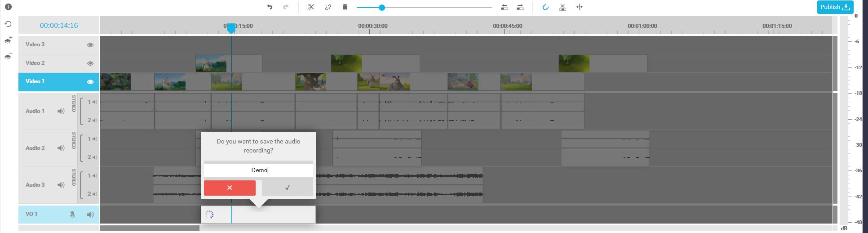This screenshot has width=868, height=233.
Task: Click the remove track layer icon
Action: tap(8, 56)
